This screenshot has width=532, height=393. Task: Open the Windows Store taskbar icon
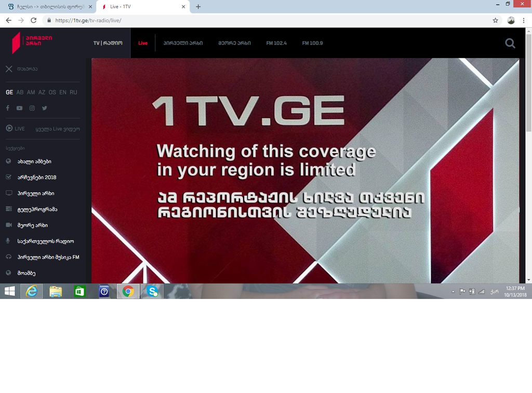(79, 291)
